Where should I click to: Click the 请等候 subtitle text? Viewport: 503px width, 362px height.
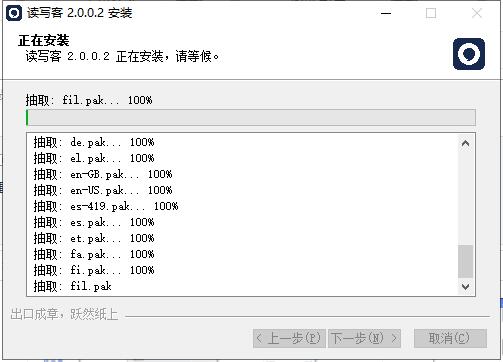(x=122, y=56)
